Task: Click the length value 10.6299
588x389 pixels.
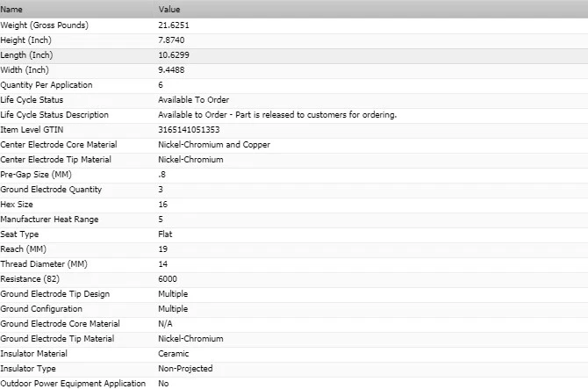Action: coord(174,55)
